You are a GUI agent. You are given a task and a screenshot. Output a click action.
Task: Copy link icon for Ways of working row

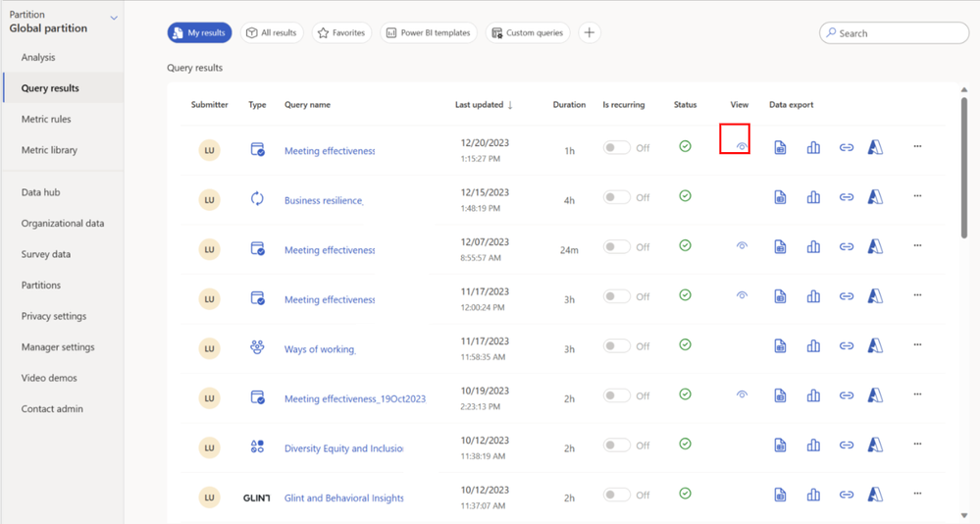coord(847,345)
